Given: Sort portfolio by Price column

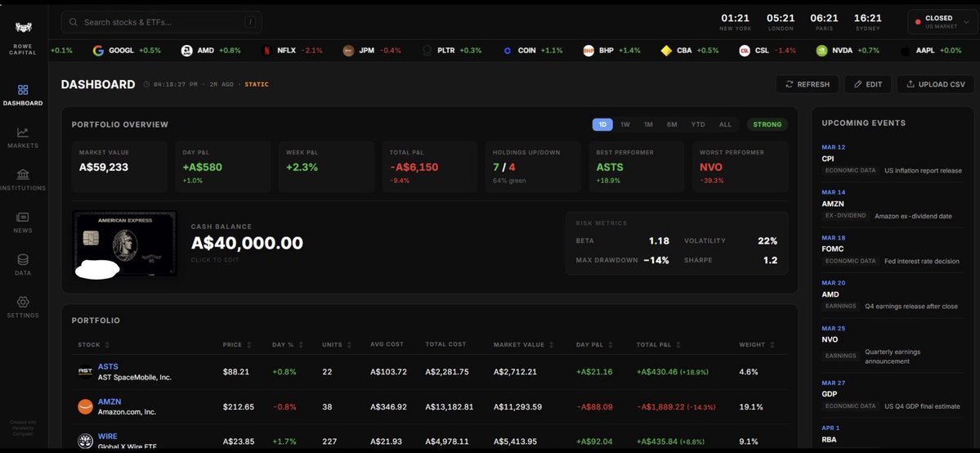Looking at the screenshot, I should [237, 345].
